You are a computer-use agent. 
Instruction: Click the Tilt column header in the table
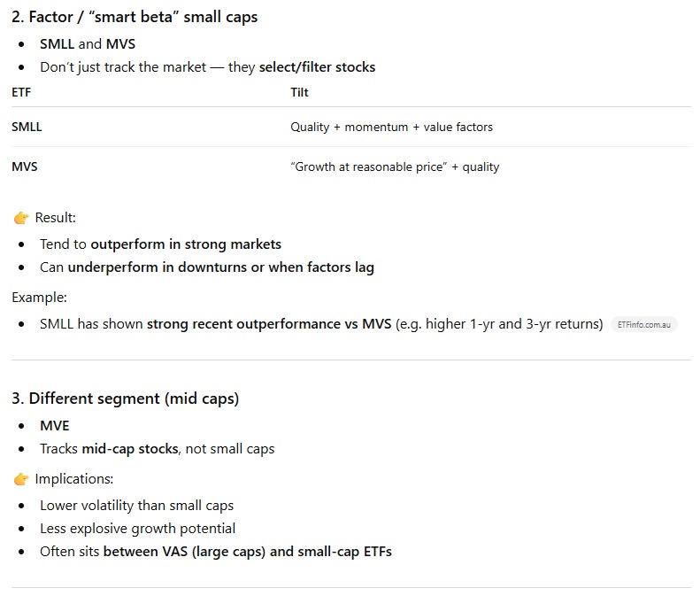[x=299, y=92]
